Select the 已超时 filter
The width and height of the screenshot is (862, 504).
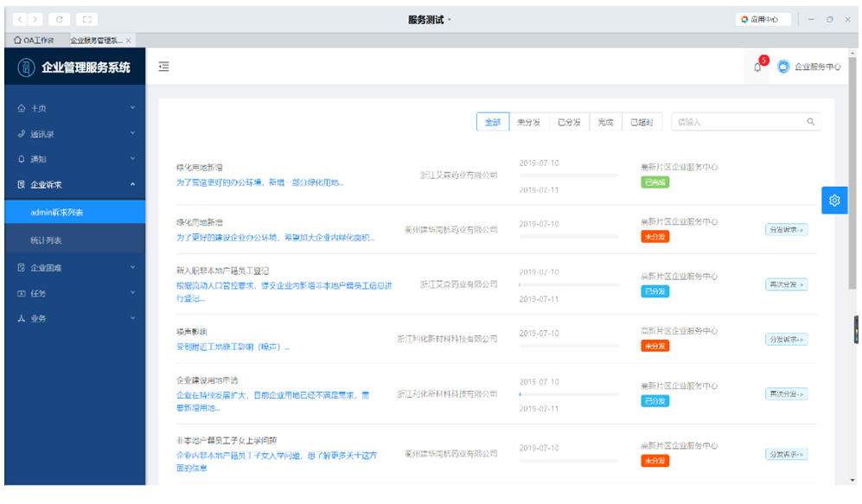coord(642,123)
